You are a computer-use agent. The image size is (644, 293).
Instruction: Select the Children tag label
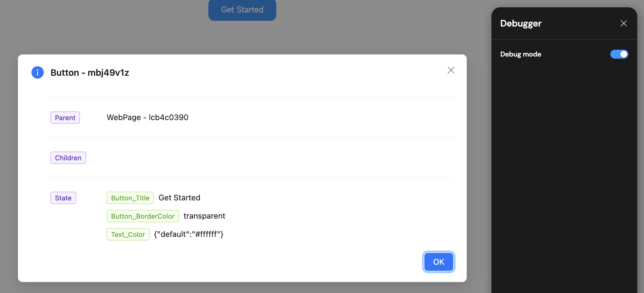point(68,158)
